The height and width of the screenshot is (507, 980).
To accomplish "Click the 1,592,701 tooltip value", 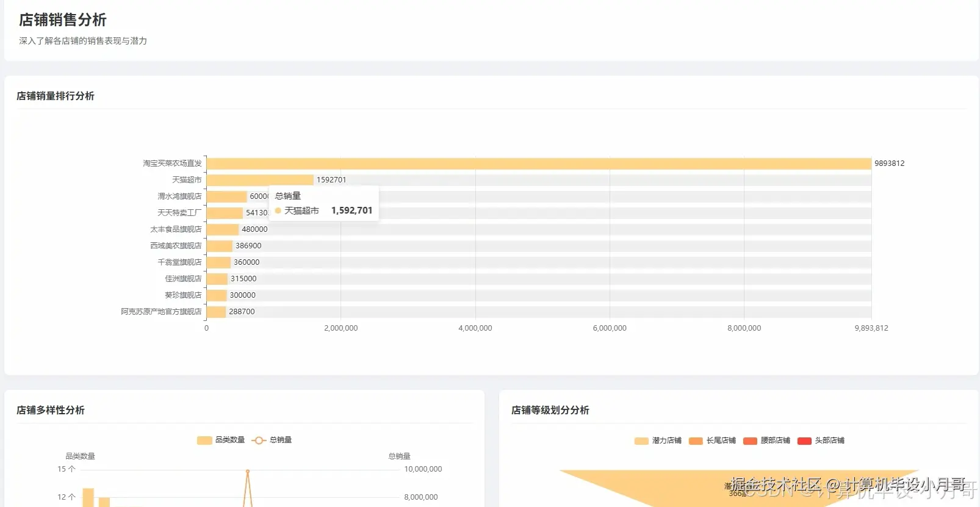I will point(351,210).
